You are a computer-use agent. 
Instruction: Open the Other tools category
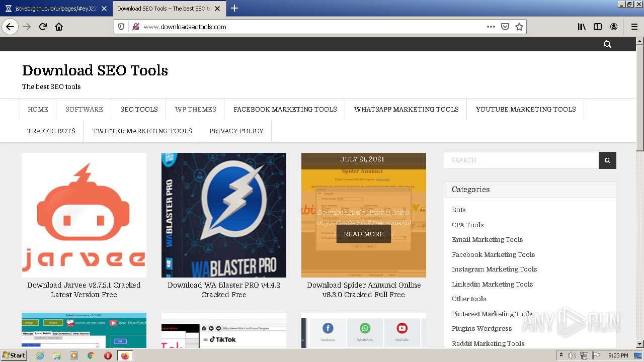pos(469,299)
